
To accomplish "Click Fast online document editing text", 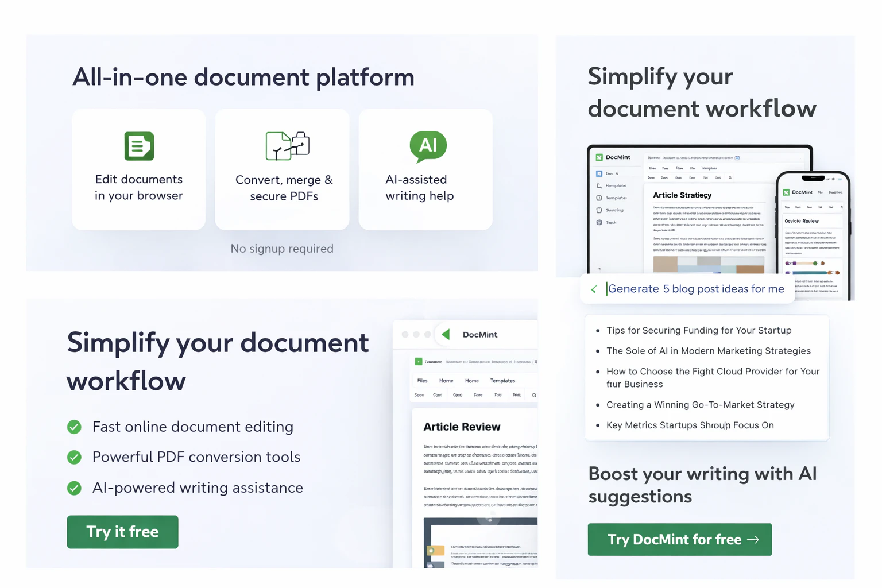I will click(193, 427).
